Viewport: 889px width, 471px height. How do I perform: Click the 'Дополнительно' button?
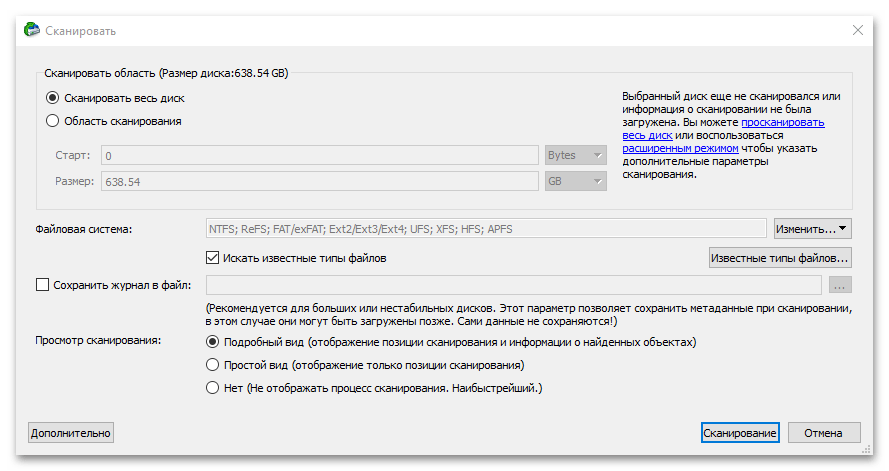71,433
